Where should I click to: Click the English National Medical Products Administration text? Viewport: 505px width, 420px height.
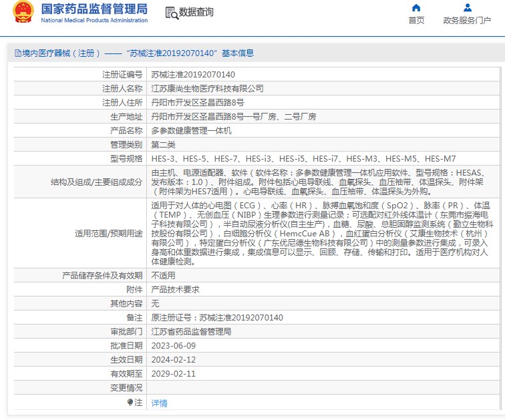(x=94, y=21)
